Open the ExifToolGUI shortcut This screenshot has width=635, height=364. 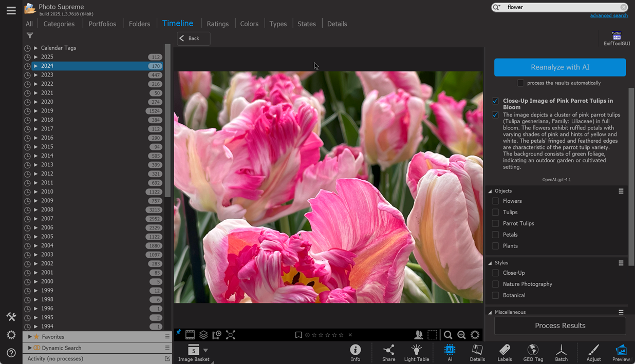[x=617, y=39]
